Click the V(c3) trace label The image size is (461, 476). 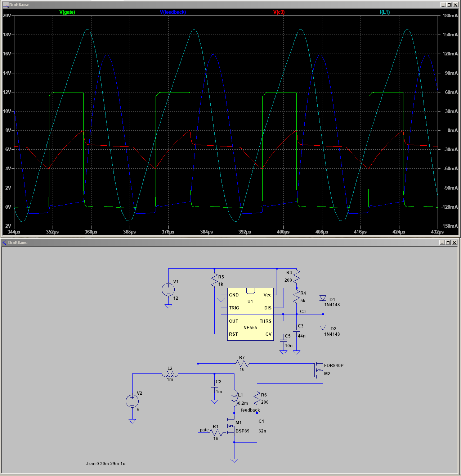point(279,12)
